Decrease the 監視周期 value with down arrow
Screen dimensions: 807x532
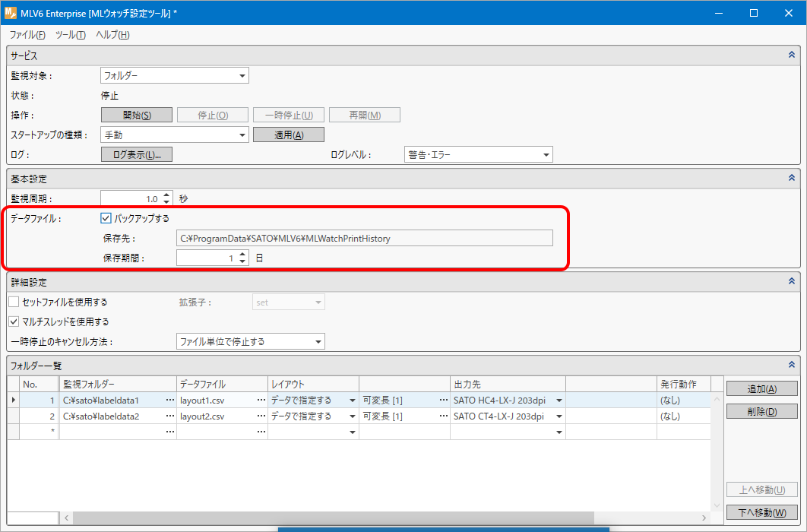pos(166,202)
